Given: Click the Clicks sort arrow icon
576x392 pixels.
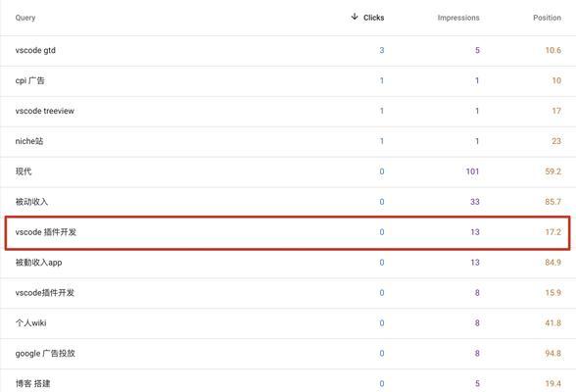Looking at the screenshot, I should pyautogui.click(x=355, y=17).
